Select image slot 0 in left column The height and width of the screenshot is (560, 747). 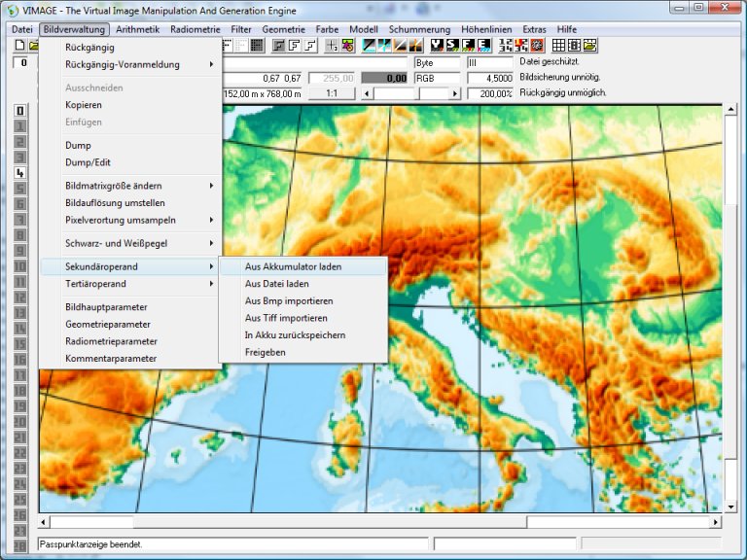coord(19,111)
